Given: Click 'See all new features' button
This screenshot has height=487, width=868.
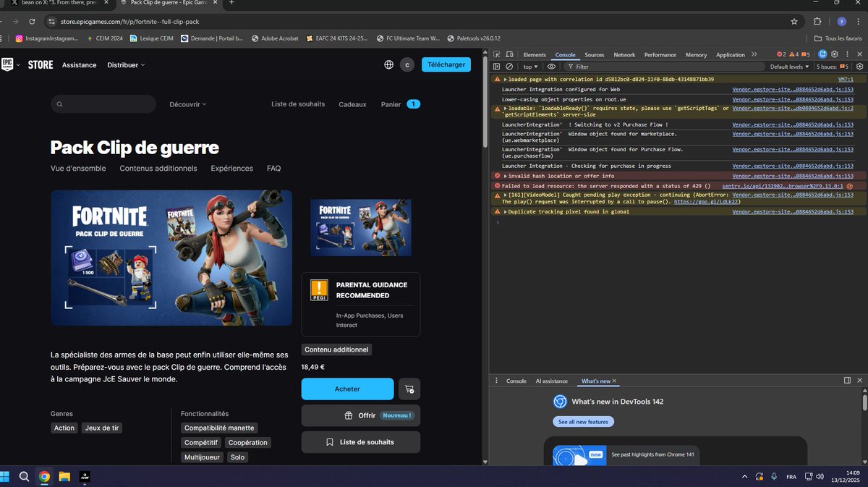Looking at the screenshot, I should coord(584,421).
